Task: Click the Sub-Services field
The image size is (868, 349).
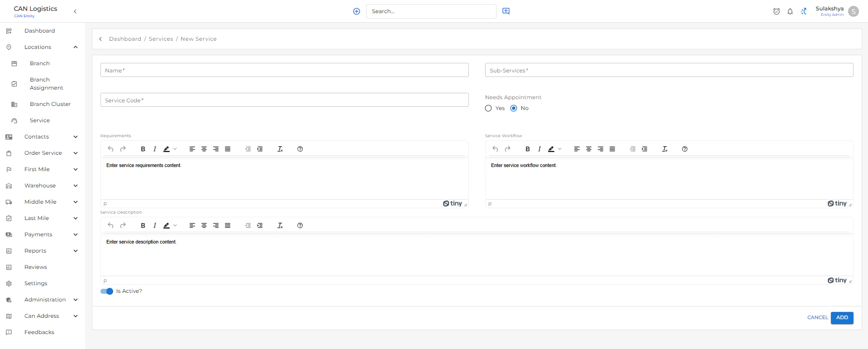Action: tap(669, 70)
